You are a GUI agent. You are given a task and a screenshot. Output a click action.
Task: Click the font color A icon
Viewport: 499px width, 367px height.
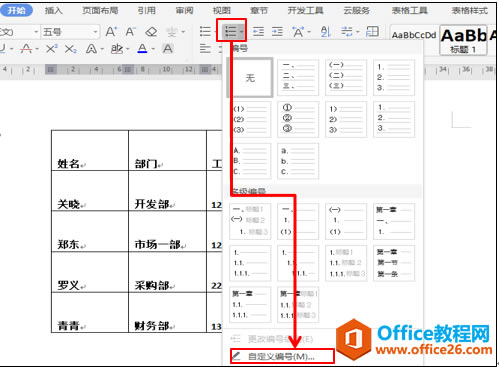pos(142,49)
